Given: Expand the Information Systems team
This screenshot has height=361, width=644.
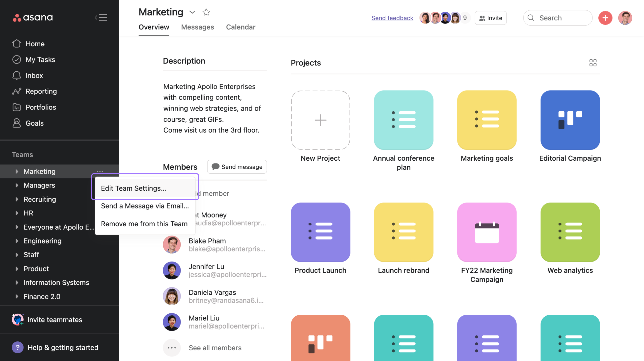Looking at the screenshot, I should click(17, 282).
